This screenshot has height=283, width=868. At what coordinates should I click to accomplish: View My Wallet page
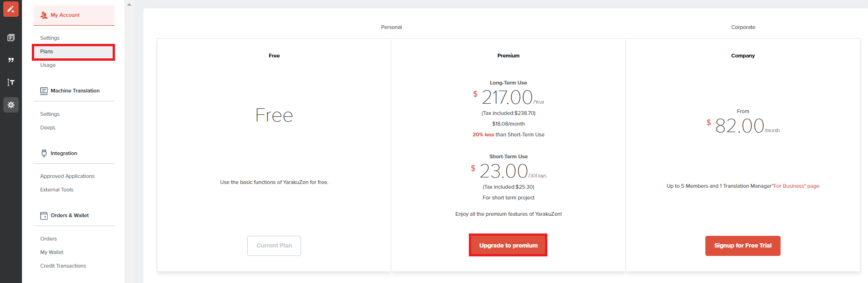(x=52, y=252)
